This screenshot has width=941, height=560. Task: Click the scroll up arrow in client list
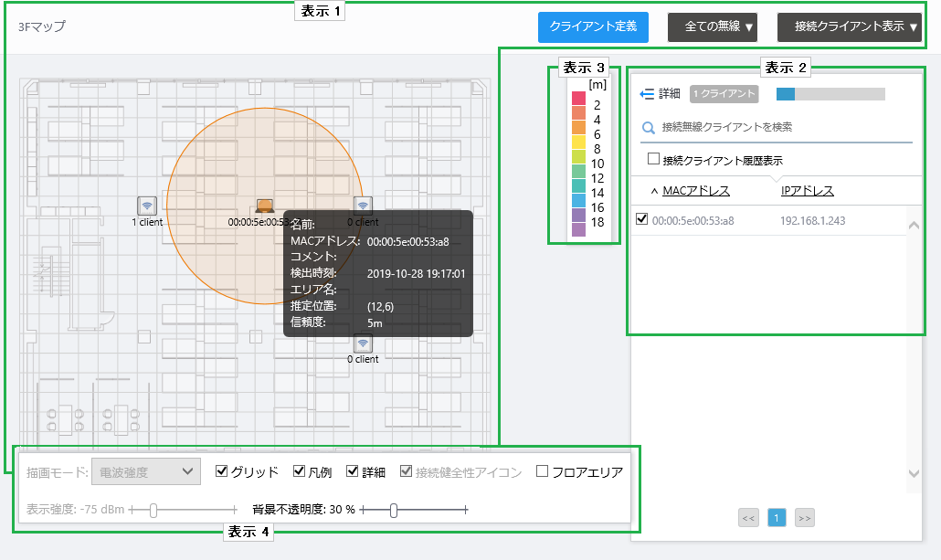(914, 226)
